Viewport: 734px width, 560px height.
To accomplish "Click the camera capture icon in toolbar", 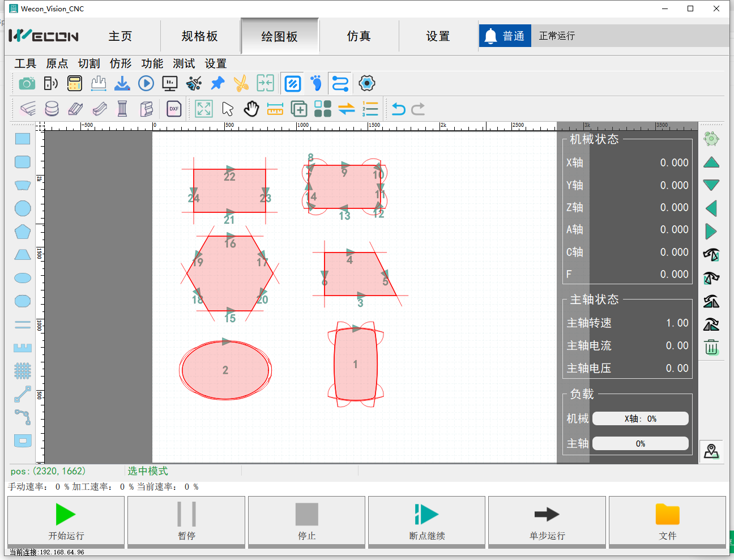I will click(27, 84).
